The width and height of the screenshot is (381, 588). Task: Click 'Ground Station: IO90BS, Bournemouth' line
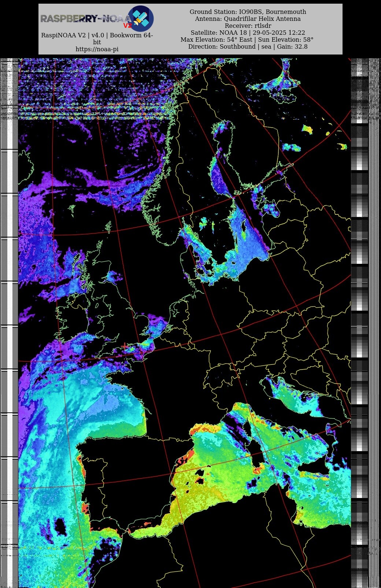248,12
